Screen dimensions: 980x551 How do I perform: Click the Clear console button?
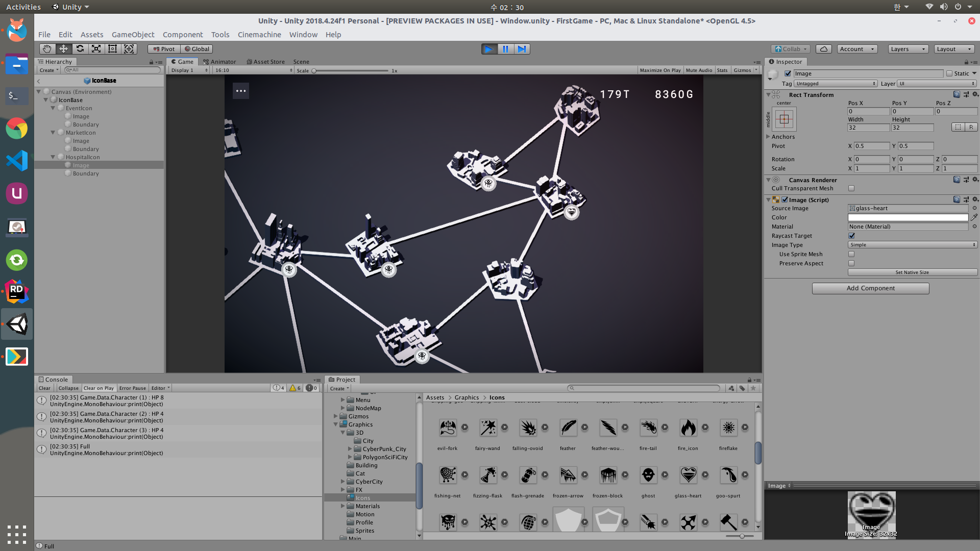[x=44, y=388]
